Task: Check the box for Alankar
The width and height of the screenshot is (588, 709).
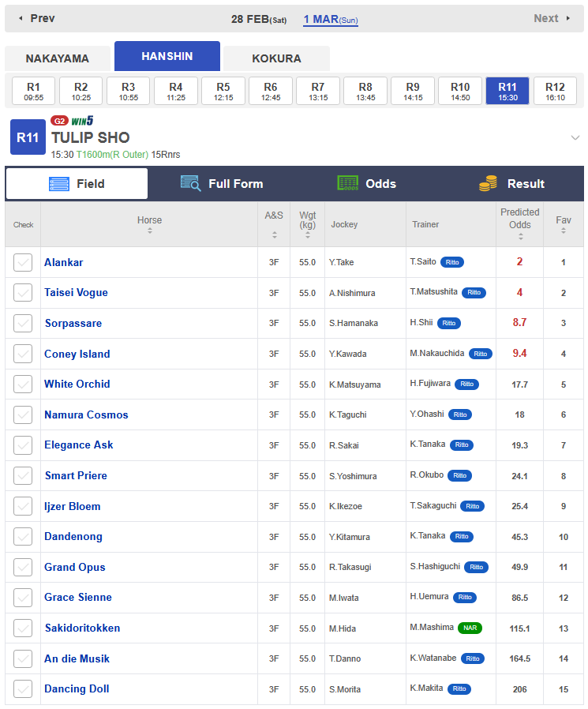Action: pyautogui.click(x=23, y=262)
